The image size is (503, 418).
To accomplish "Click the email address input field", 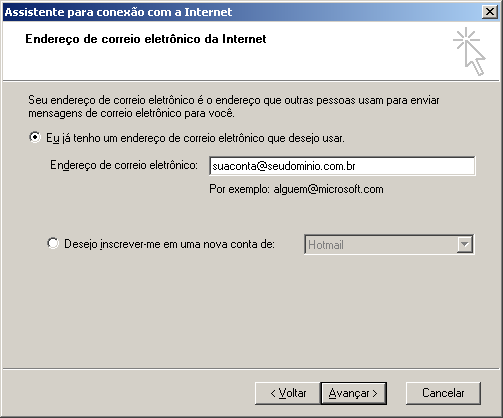I will [342, 166].
